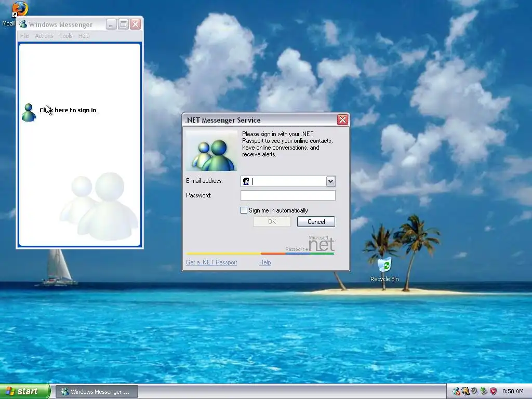Image resolution: width=532 pixels, height=399 pixels.
Task: Click the red Security Center shield tray icon
Action: (x=494, y=391)
